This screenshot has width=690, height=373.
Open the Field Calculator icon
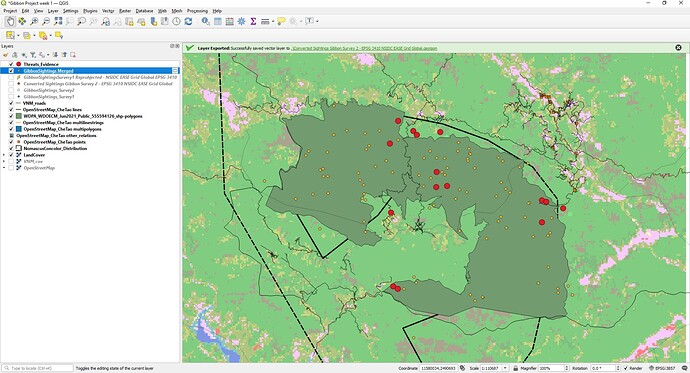coord(229,21)
